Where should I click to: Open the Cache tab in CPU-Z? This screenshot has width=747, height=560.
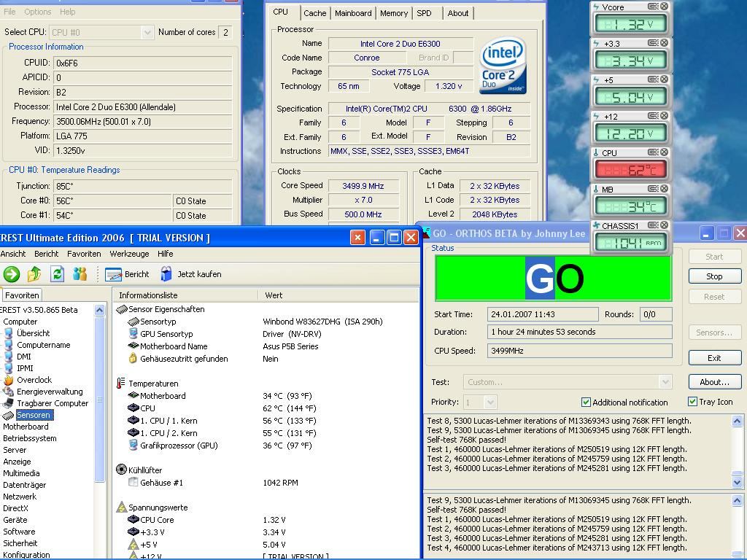coord(315,13)
